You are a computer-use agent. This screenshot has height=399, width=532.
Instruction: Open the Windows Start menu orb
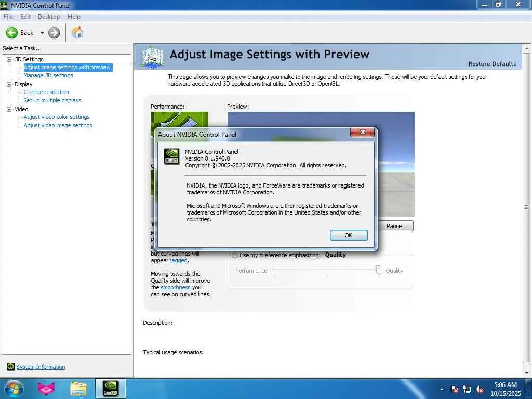pos(14,389)
